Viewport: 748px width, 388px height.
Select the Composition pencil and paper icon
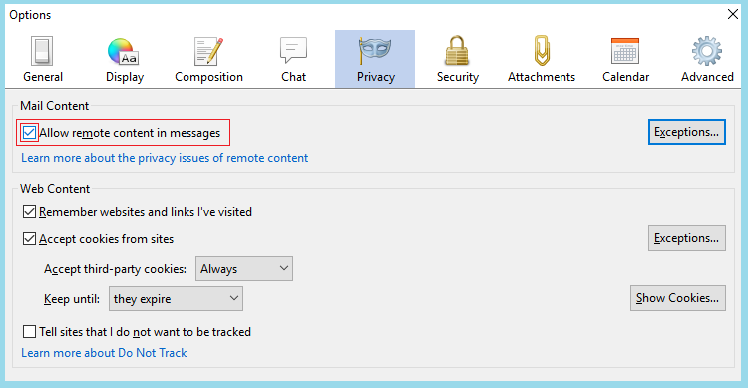tap(208, 52)
